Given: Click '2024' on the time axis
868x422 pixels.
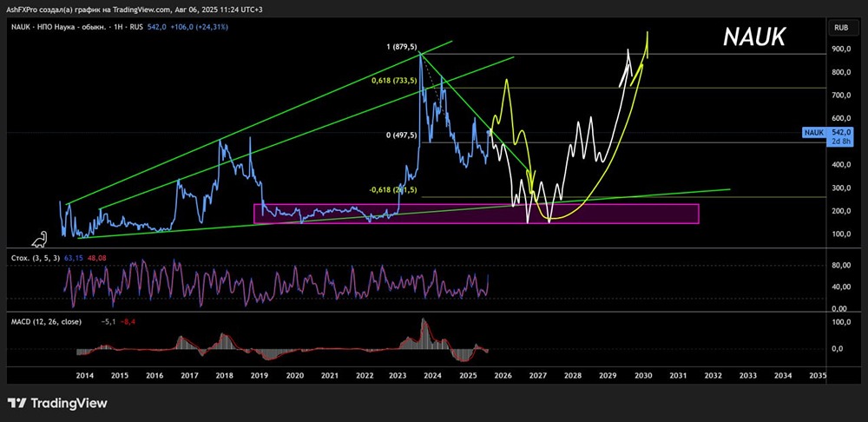Looking at the screenshot, I should click(x=433, y=375).
